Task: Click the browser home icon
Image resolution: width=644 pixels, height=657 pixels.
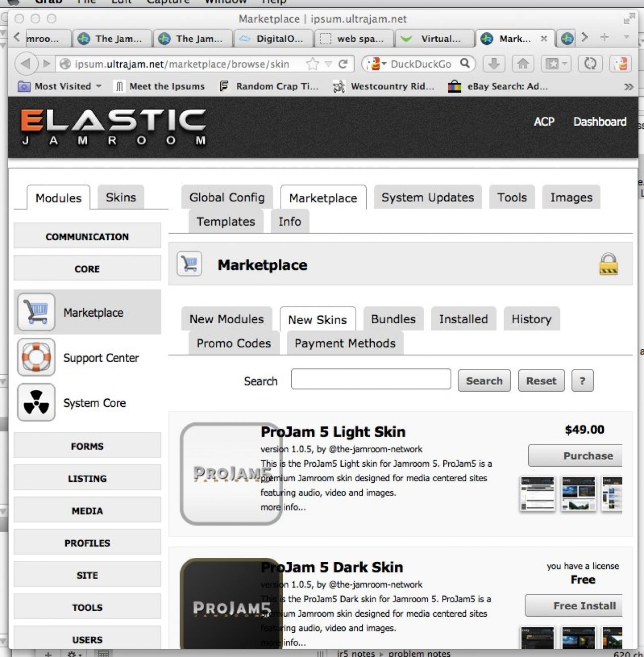Action: click(523, 64)
